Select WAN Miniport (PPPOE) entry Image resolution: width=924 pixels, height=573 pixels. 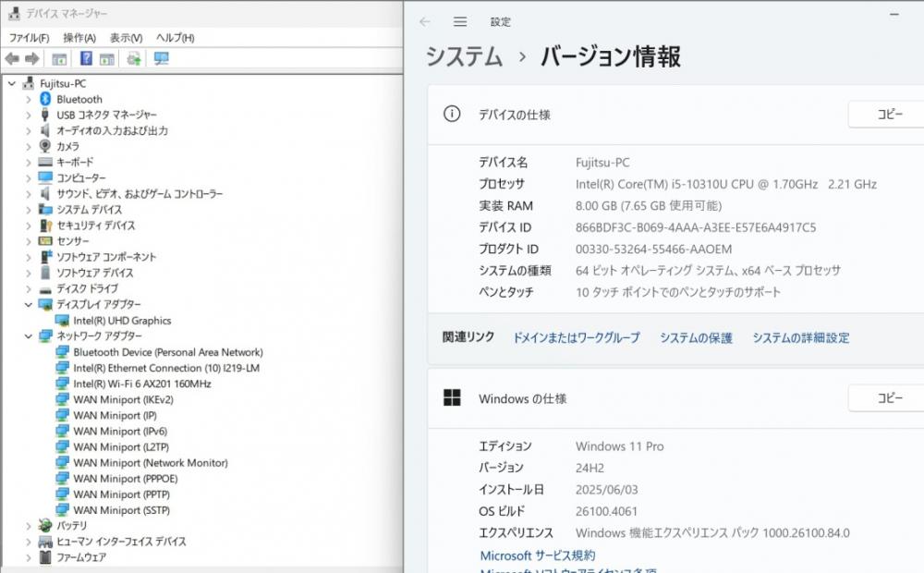(x=126, y=478)
